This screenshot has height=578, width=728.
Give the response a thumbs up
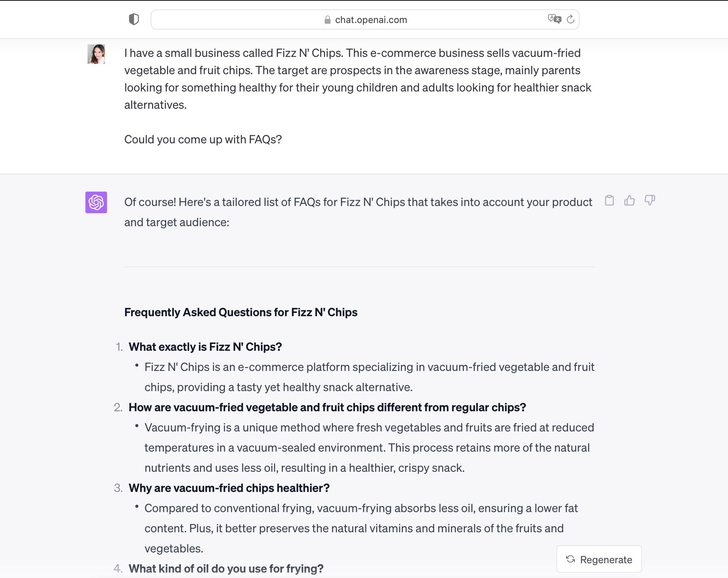(629, 201)
